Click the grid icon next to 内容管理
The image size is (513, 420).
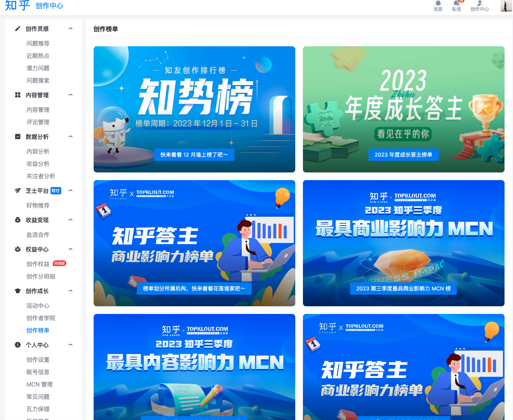tap(18, 95)
